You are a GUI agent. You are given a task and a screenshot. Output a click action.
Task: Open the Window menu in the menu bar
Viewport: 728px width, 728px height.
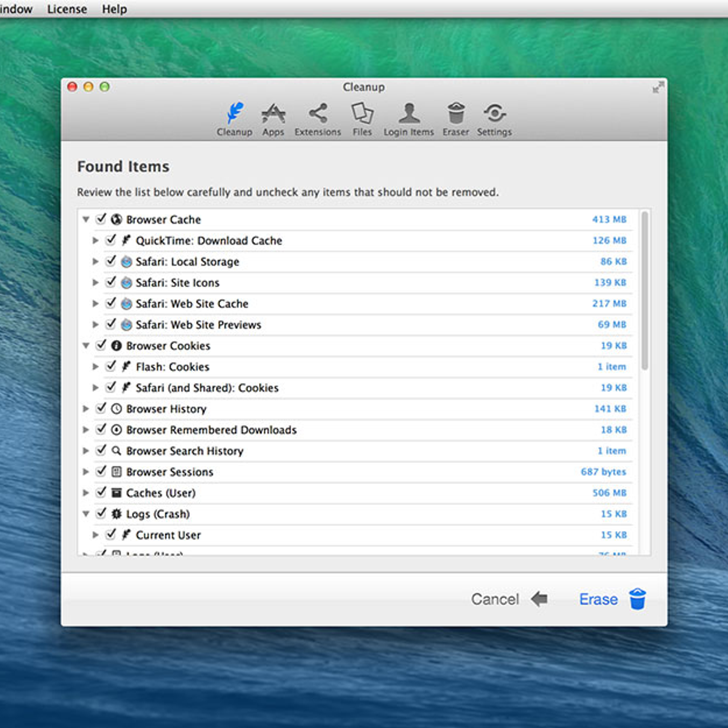click(16, 9)
